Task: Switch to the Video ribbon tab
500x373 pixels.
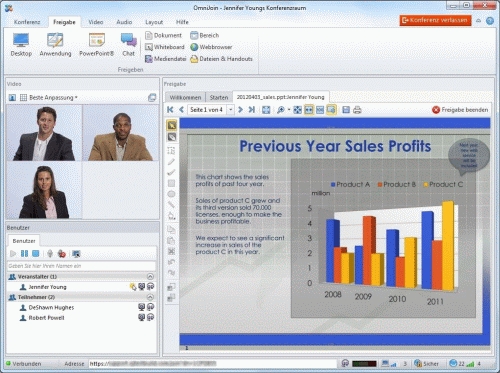Action: pos(96,22)
